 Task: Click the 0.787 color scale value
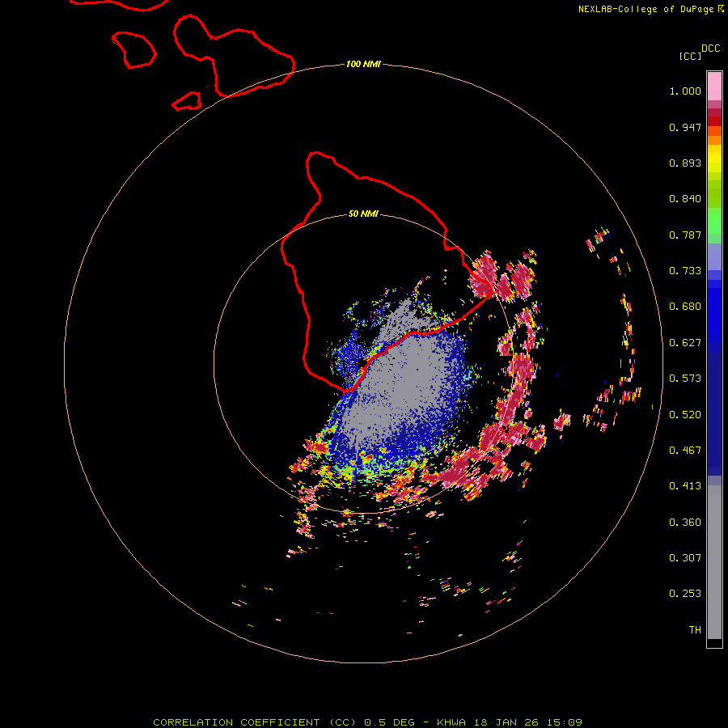(685, 235)
